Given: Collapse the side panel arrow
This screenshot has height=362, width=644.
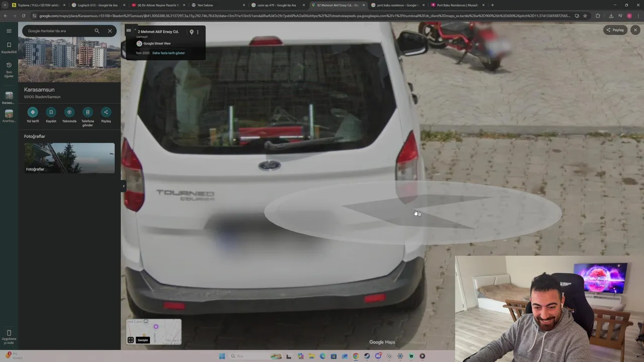Looking at the screenshot, I should pos(123,186).
